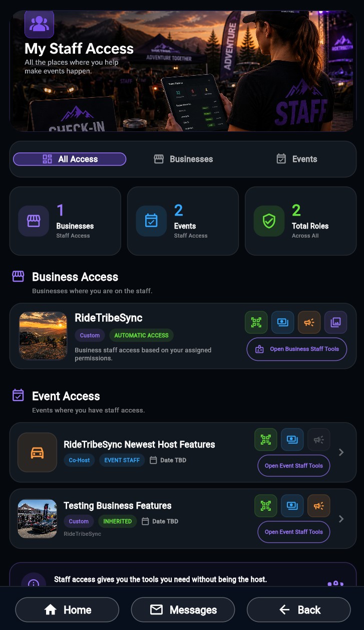
Task: Click the Co-Host badge
Action: click(79, 460)
